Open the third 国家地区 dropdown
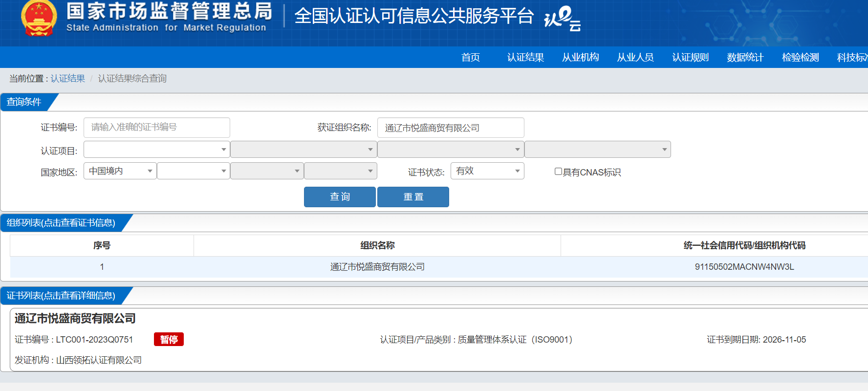 coord(267,171)
